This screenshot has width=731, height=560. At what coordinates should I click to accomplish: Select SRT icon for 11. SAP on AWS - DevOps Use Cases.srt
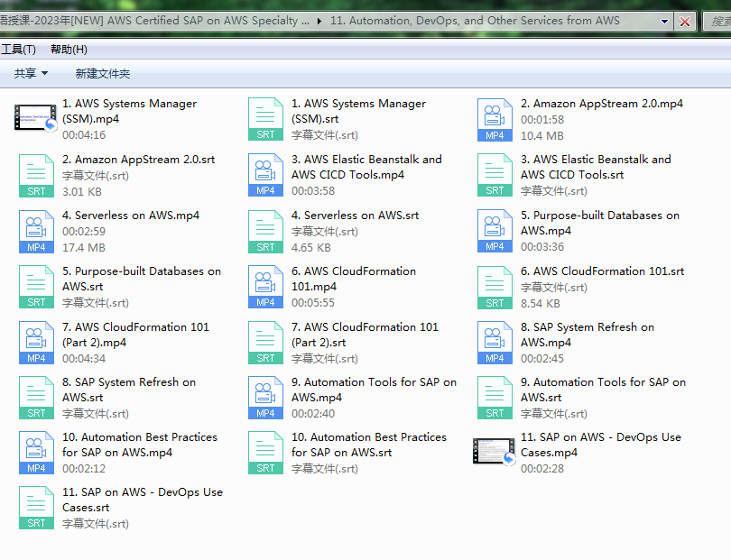pos(36,508)
